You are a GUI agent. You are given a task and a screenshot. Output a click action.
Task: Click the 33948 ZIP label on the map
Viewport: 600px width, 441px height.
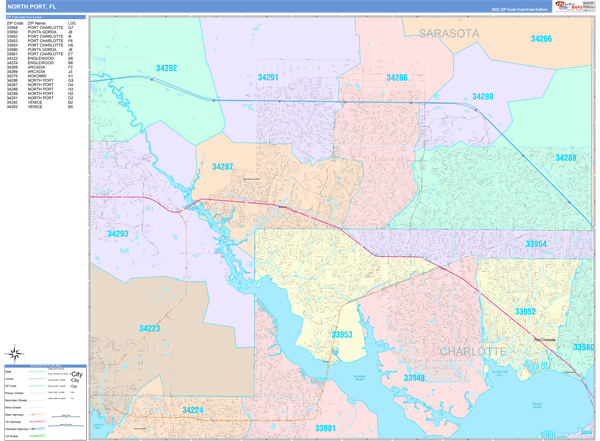[x=414, y=378]
